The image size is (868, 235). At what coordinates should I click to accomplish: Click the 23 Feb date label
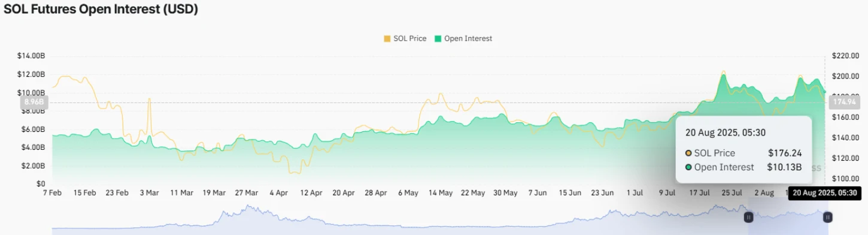pos(117,193)
